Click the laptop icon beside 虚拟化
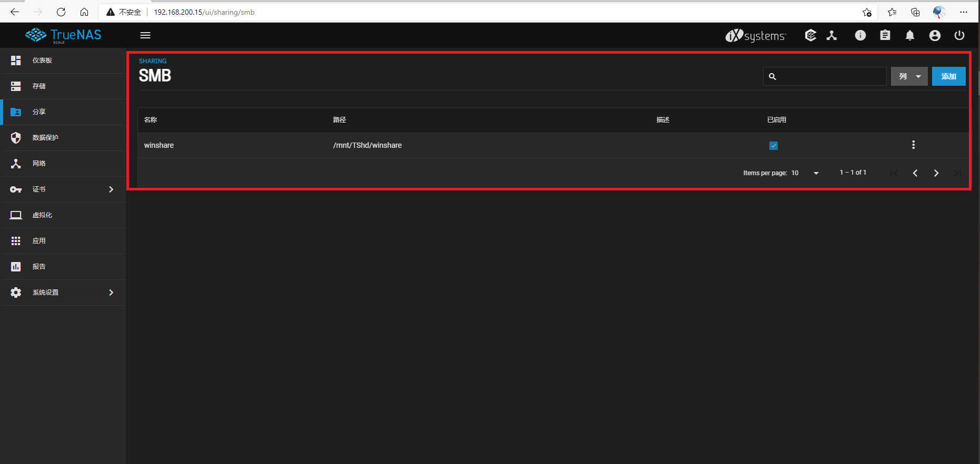 point(16,215)
